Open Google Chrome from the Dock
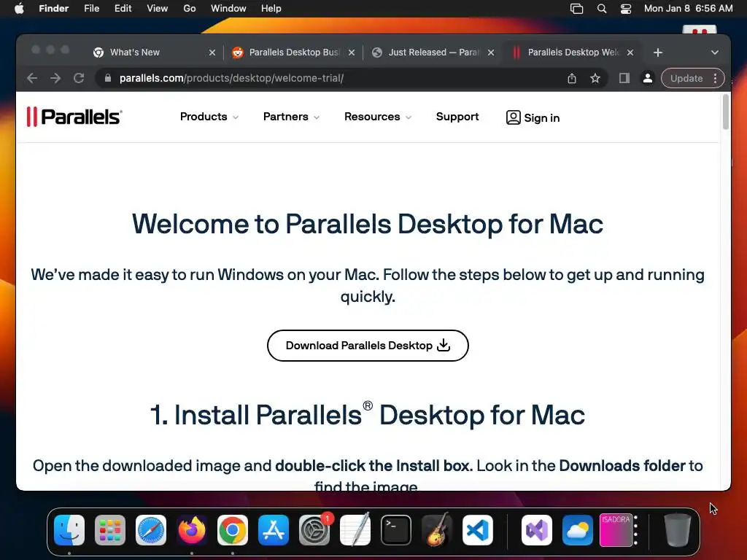 click(233, 530)
